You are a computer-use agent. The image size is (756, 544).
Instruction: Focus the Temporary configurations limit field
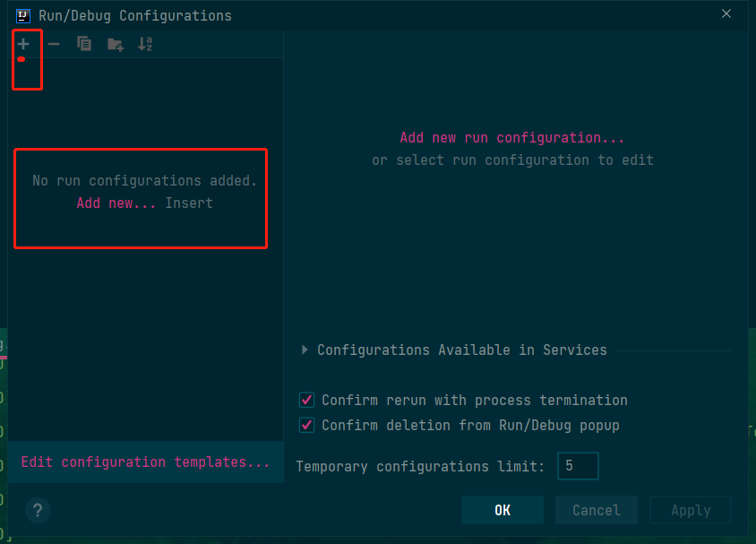click(x=578, y=466)
